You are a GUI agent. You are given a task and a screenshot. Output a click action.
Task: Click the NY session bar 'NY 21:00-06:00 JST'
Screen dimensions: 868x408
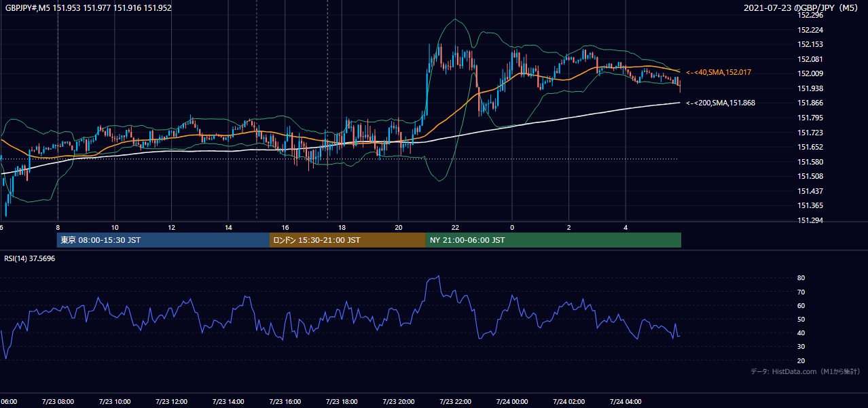554,240
